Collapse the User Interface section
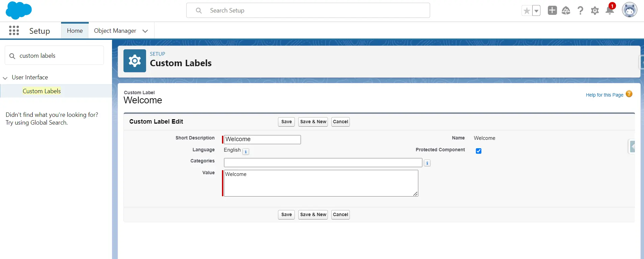 coord(5,78)
